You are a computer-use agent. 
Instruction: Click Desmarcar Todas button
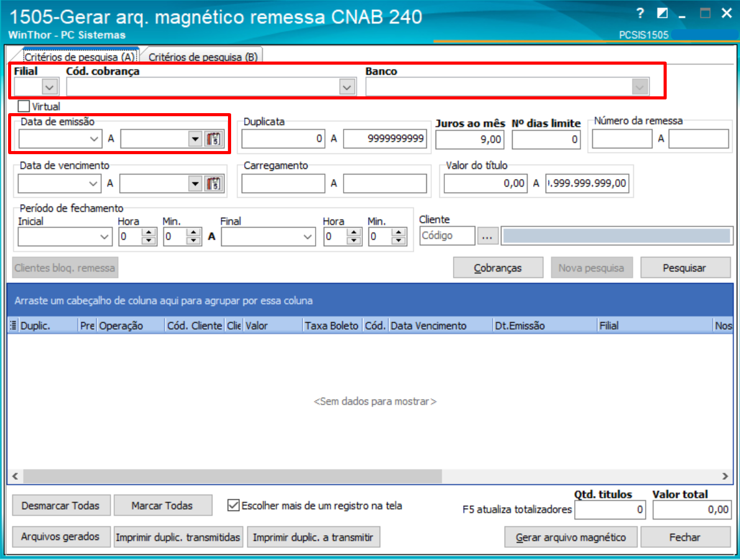click(61, 506)
